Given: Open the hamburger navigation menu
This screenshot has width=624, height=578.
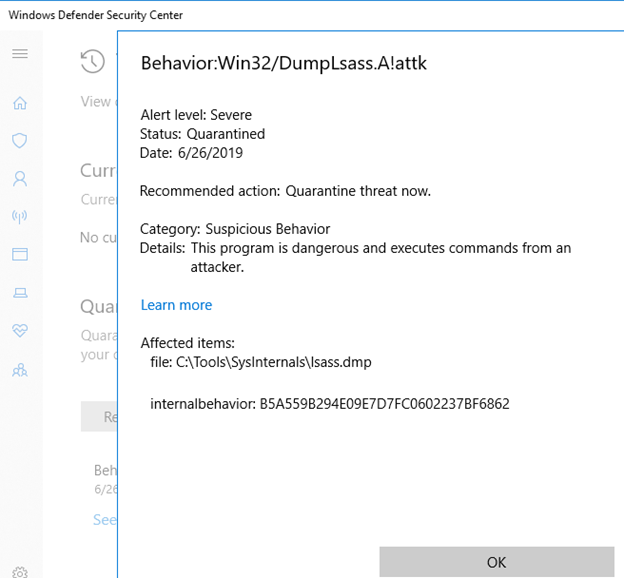Looking at the screenshot, I should click(20, 54).
